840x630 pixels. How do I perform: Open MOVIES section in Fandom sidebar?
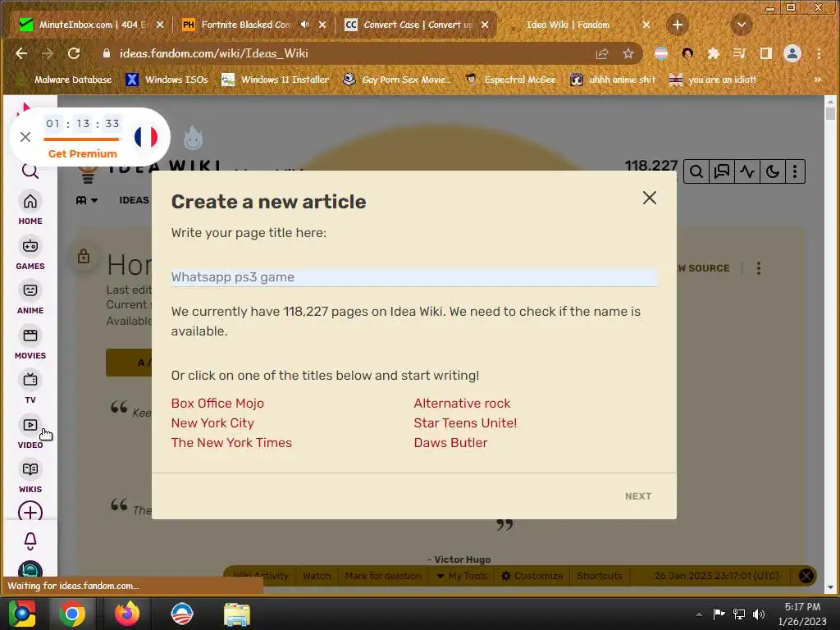(x=30, y=343)
